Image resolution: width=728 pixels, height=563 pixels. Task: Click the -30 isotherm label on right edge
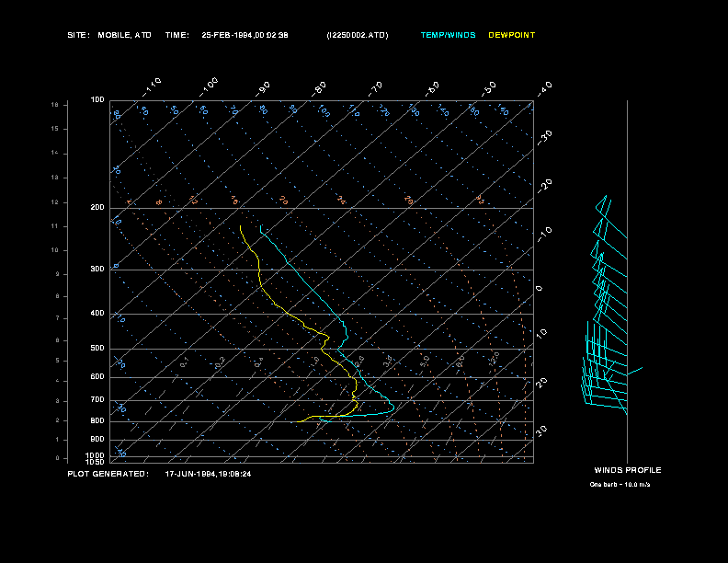pos(544,137)
